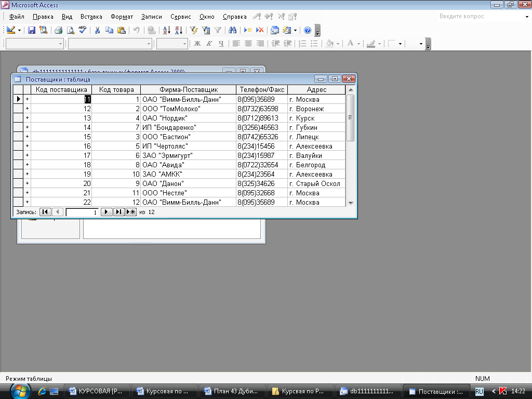This screenshot has height=399, width=532.
Task: Toggle the numbered list button
Action: click(x=302, y=44)
